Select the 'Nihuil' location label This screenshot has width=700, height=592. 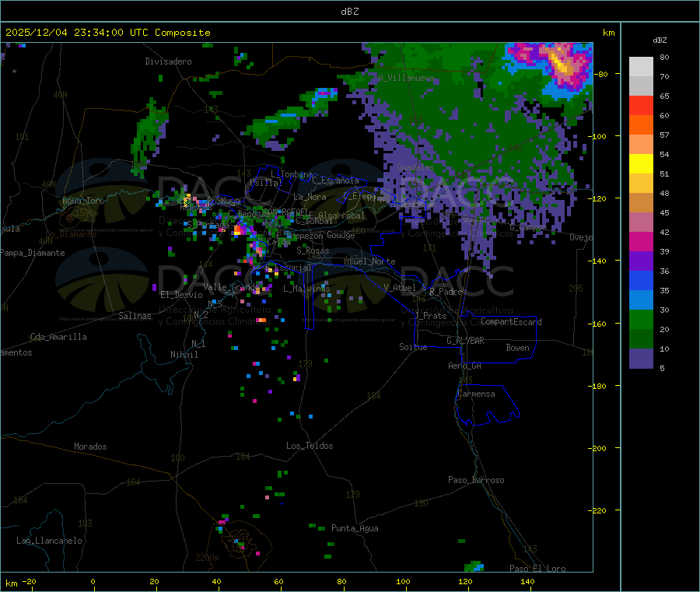coord(184,355)
